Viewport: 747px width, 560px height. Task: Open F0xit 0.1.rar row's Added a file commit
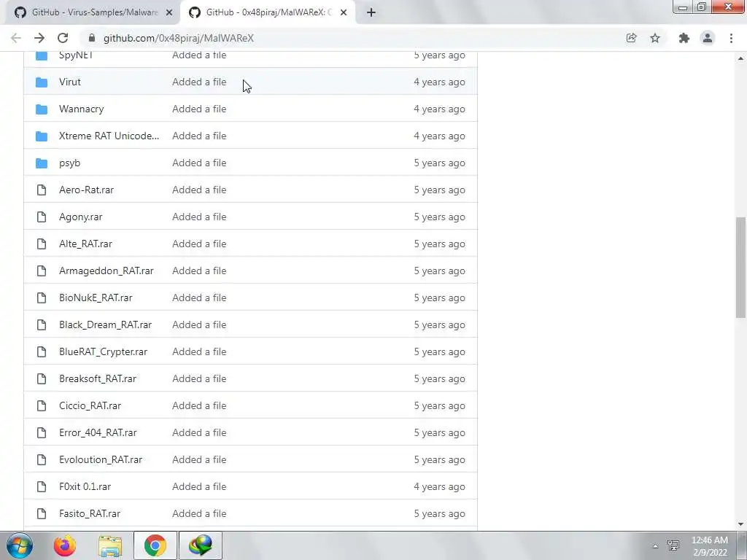click(199, 486)
